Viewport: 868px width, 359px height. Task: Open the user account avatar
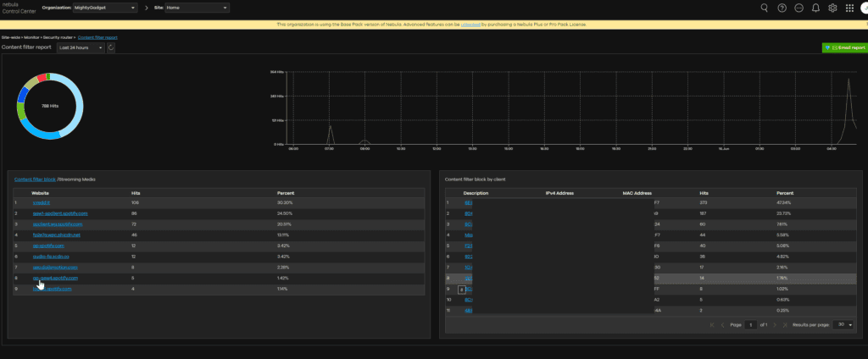click(864, 8)
